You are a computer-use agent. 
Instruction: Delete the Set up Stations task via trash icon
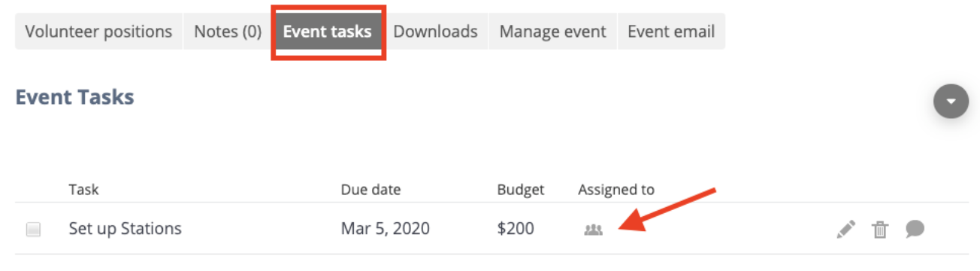click(880, 229)
